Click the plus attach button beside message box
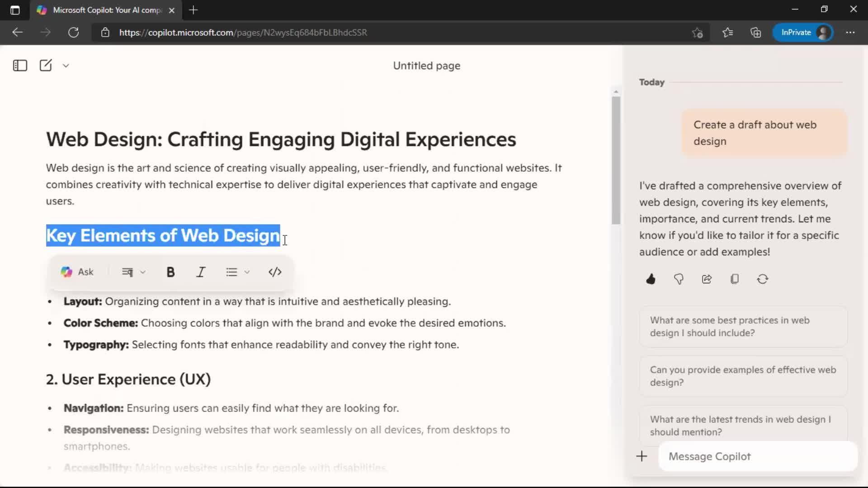The image size is (868, 488). pyautogui.click(x=642, y=456)
